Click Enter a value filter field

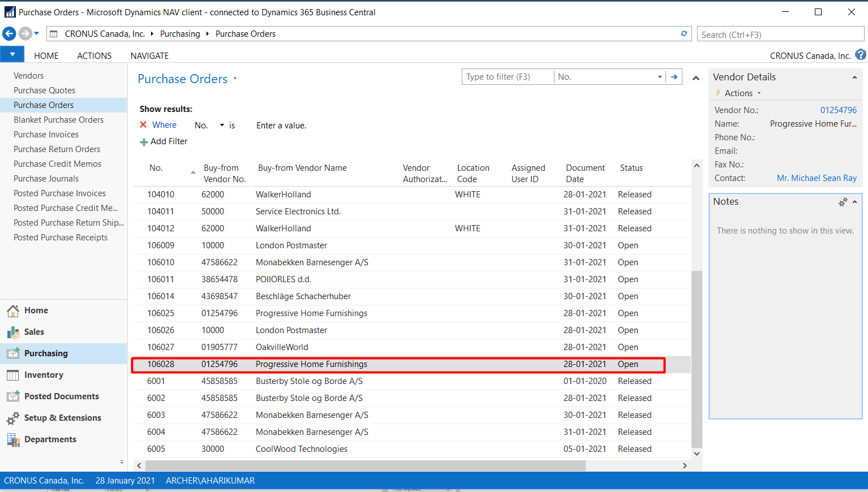click(x=281, y=126)
